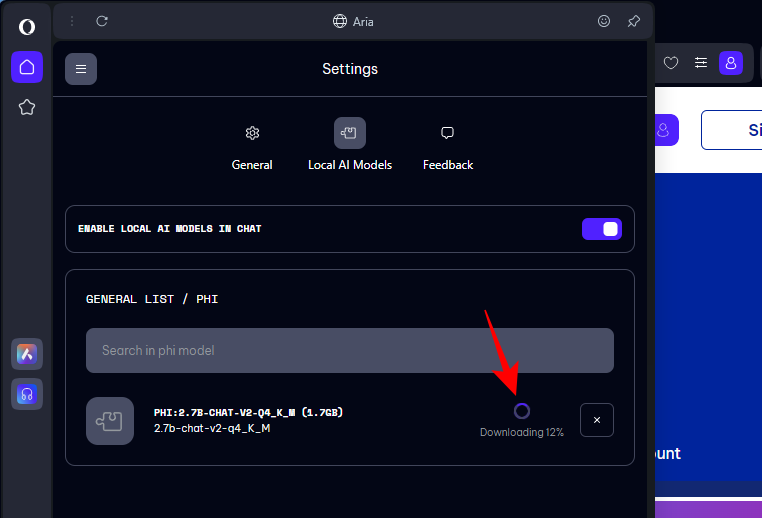Click the Feedback speech bubble icon

pyautogui.click(x=447, y=133)
